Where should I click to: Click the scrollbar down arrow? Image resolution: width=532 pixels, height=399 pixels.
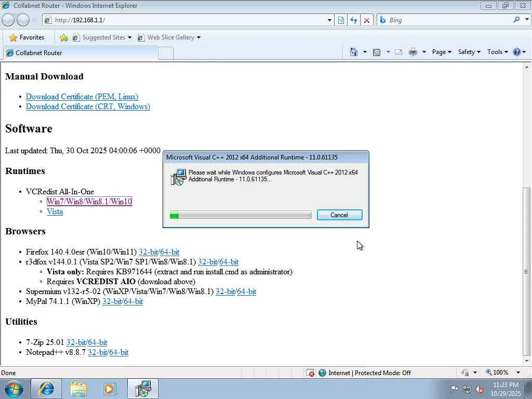pos(527,361)
